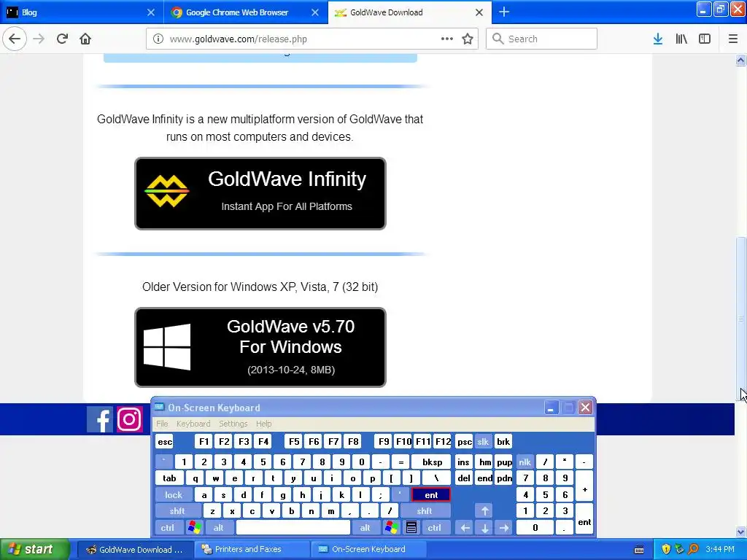747x560 pixels.
Task: Open the browser home page icon
Action: [85, 39]
